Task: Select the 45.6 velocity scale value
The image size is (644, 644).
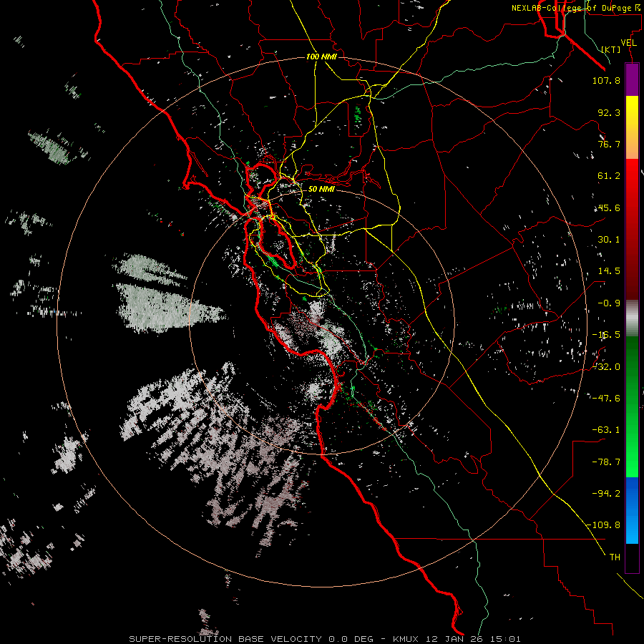Action: pos(608,208)
